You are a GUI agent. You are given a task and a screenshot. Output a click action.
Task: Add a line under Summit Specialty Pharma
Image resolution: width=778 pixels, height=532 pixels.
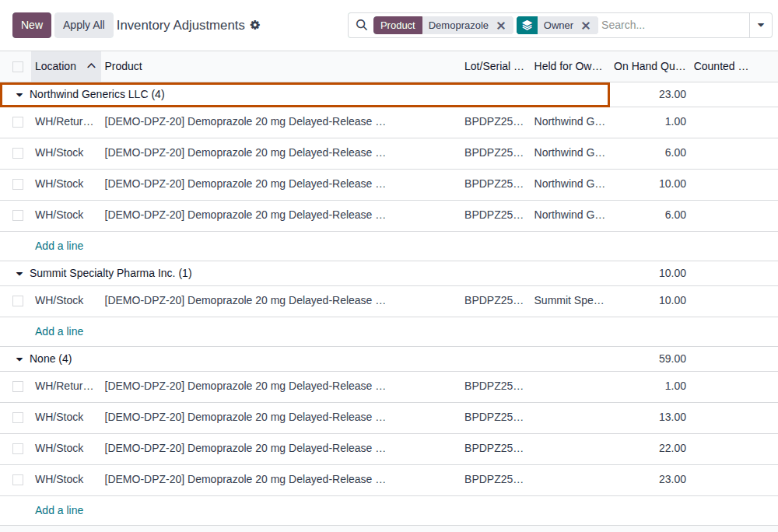point(59,331)
